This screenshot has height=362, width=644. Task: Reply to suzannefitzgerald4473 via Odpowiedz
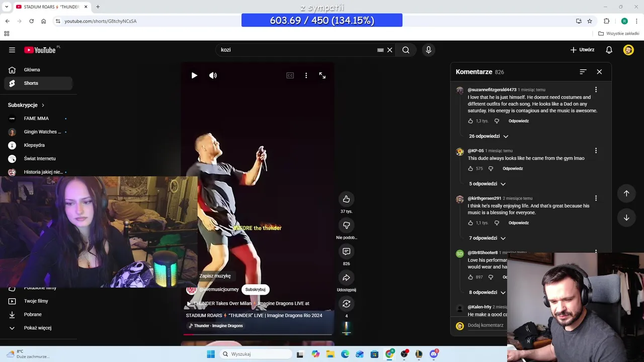(518, 121)
